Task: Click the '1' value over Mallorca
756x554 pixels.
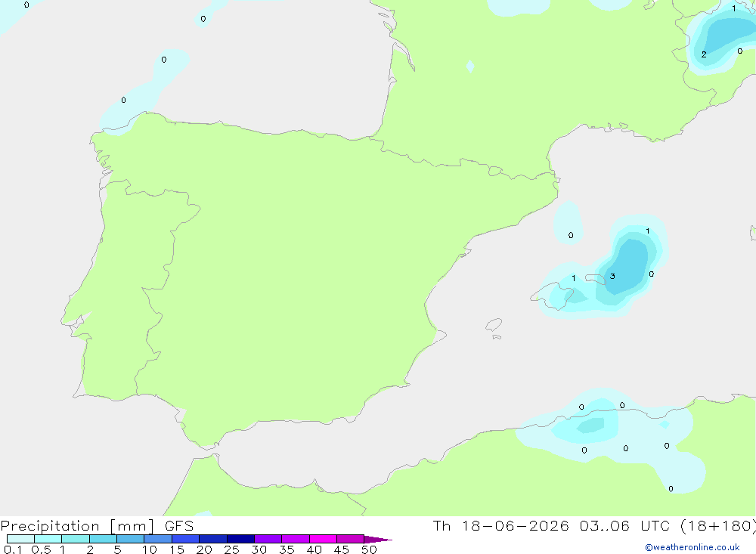Action: click(x=574, y=278)
